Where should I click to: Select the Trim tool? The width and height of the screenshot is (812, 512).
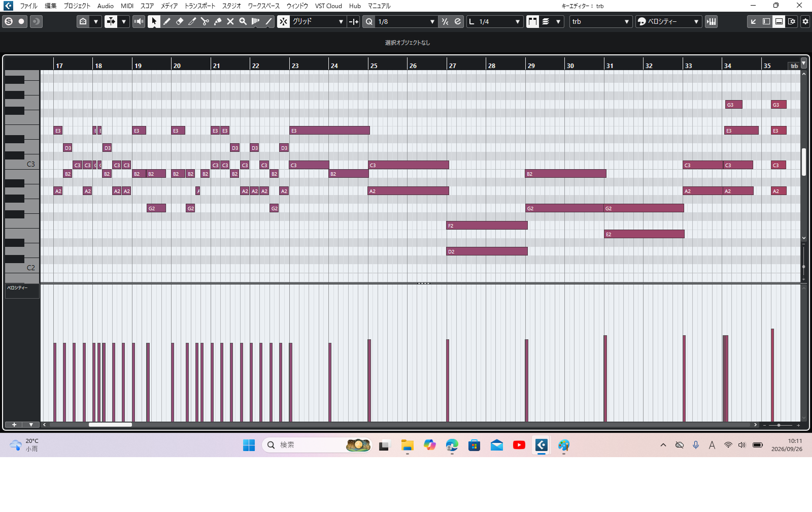tap(192, 21)
